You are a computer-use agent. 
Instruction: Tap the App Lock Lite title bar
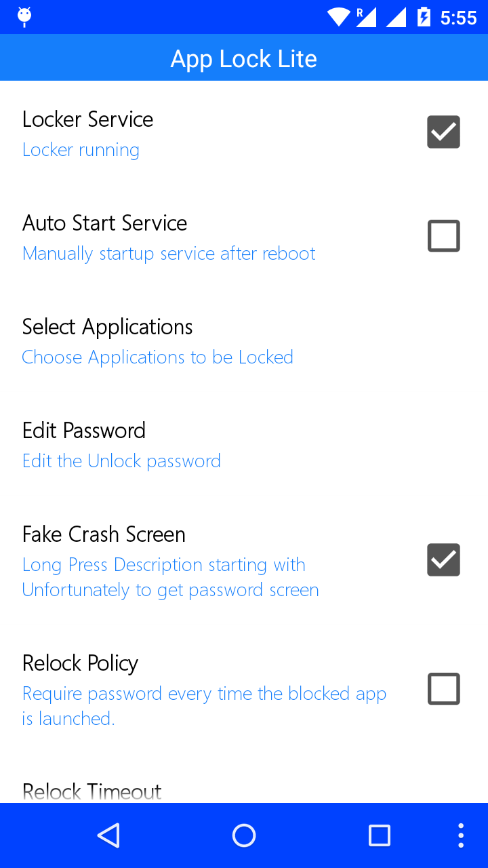click(244, 58)
